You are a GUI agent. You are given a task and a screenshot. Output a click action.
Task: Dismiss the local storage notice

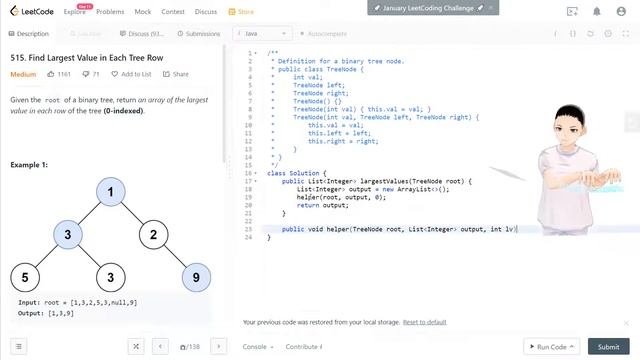click(x=626, y=323)
